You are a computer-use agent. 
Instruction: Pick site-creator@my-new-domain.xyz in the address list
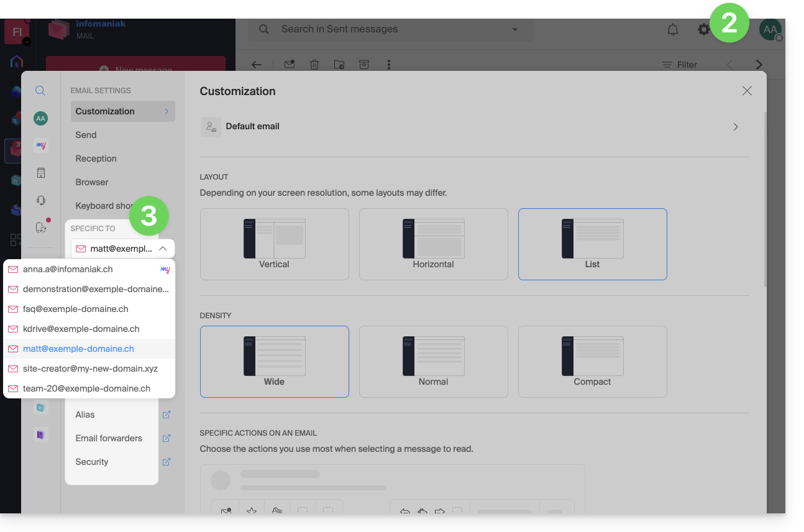(x=89, y=369)
